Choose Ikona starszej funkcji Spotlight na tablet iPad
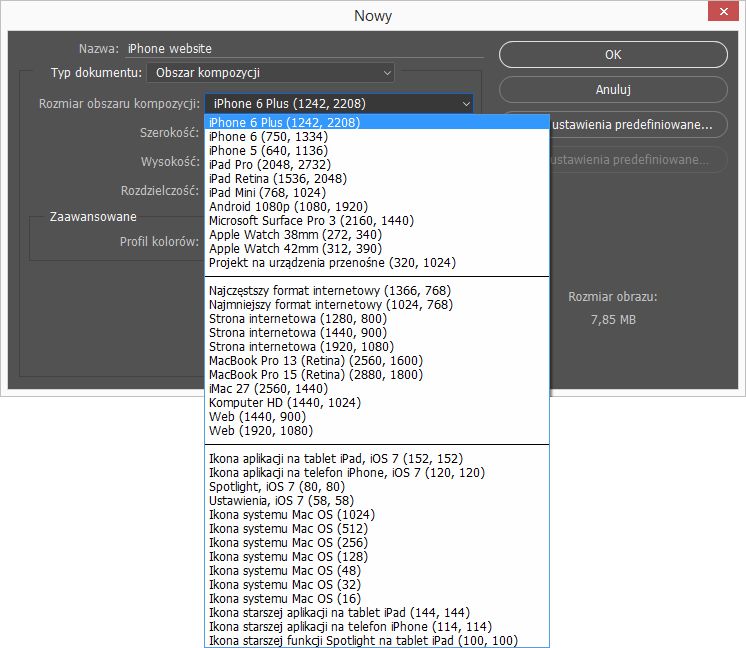The image size is (746, 648). (x=377, y=640)
